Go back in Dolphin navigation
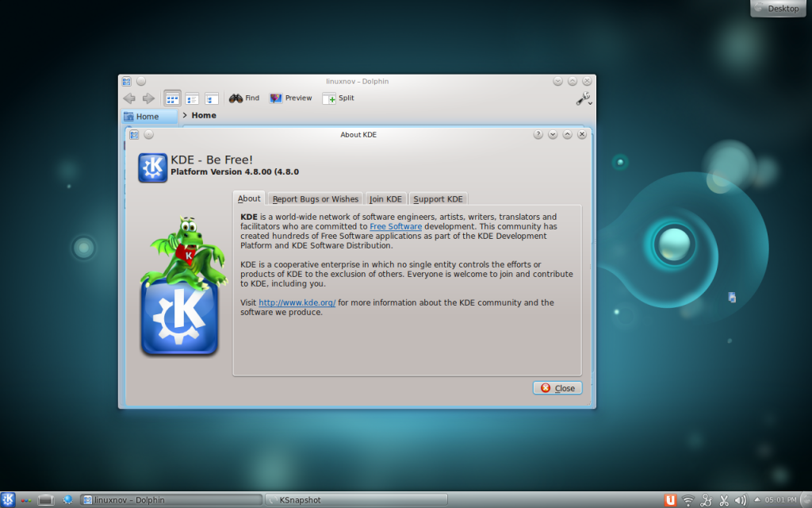The image size is (812, 508). 129,98
